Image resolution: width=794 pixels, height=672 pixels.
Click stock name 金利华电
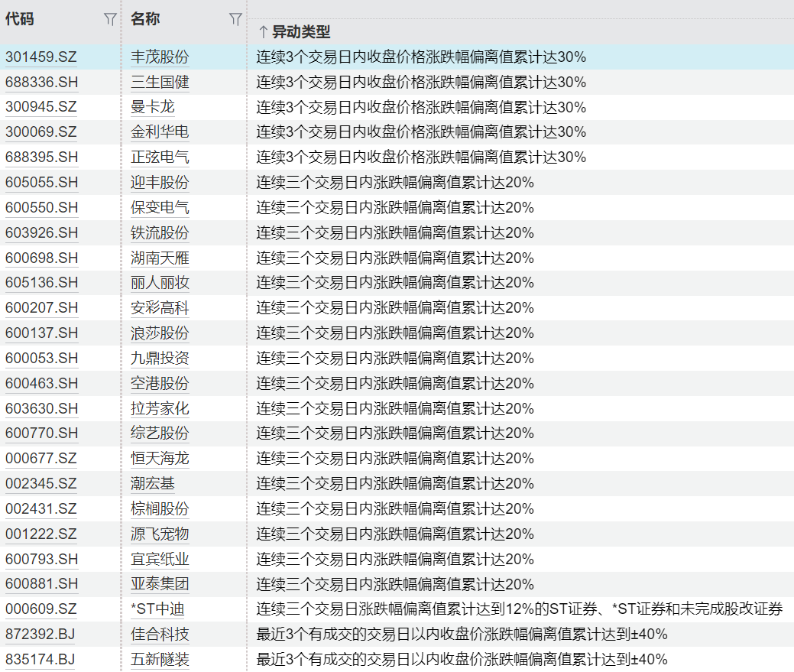click(x=160, y=131)
